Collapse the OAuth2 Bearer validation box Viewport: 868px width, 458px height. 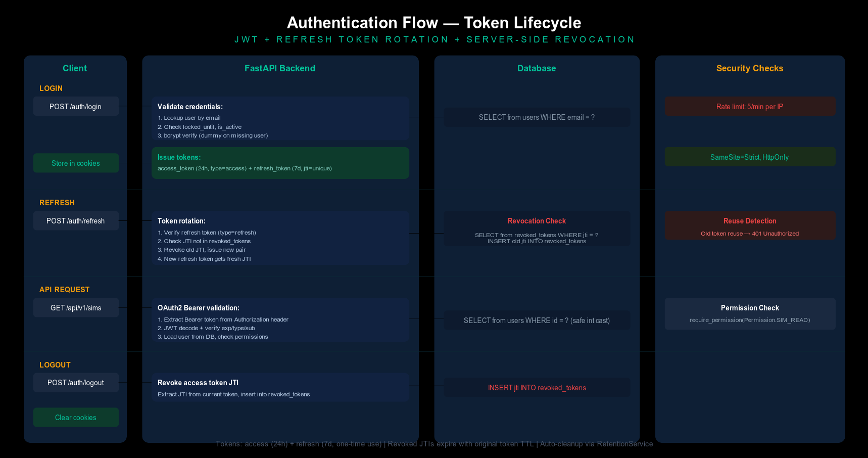click(x=280, y=320)
